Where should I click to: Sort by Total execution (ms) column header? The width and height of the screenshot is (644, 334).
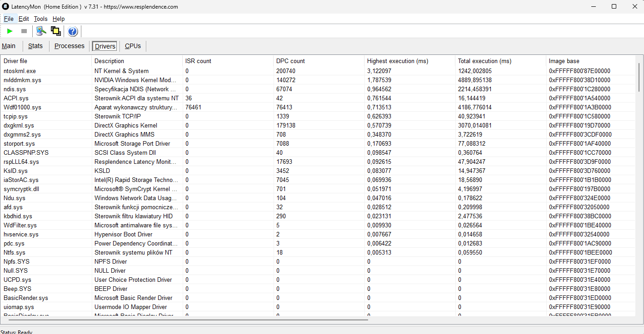(x=500, y=61)
